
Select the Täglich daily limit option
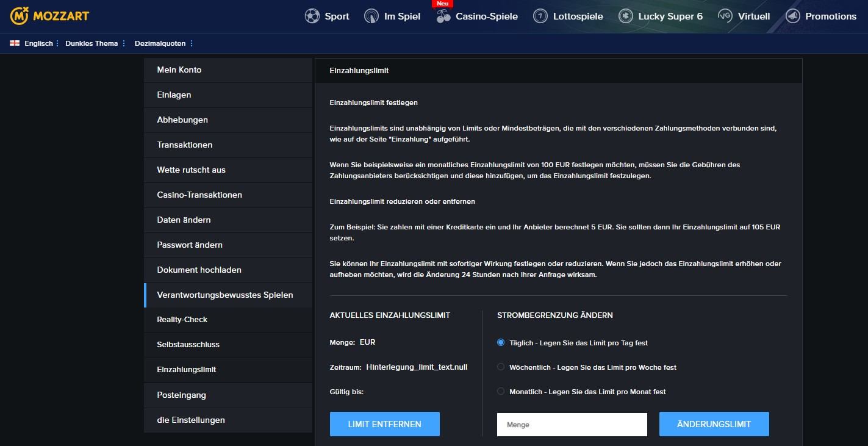(501, 343)
